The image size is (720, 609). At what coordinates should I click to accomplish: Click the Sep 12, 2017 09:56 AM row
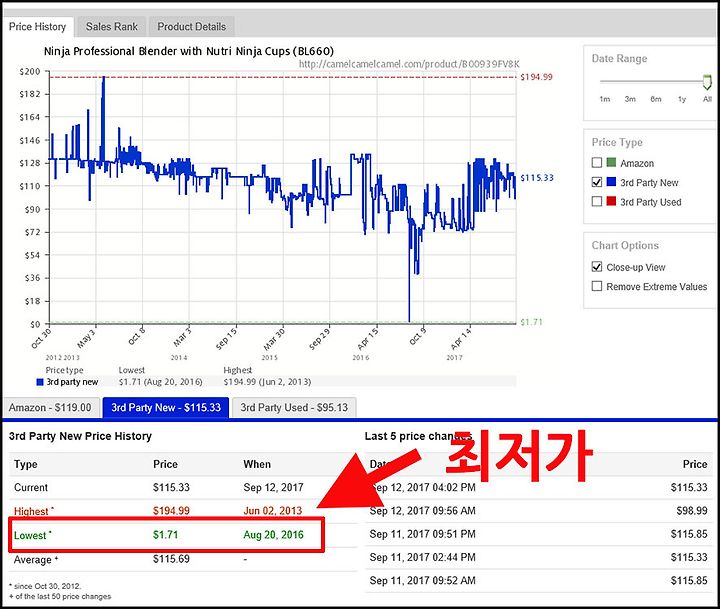tap(539, 511)
